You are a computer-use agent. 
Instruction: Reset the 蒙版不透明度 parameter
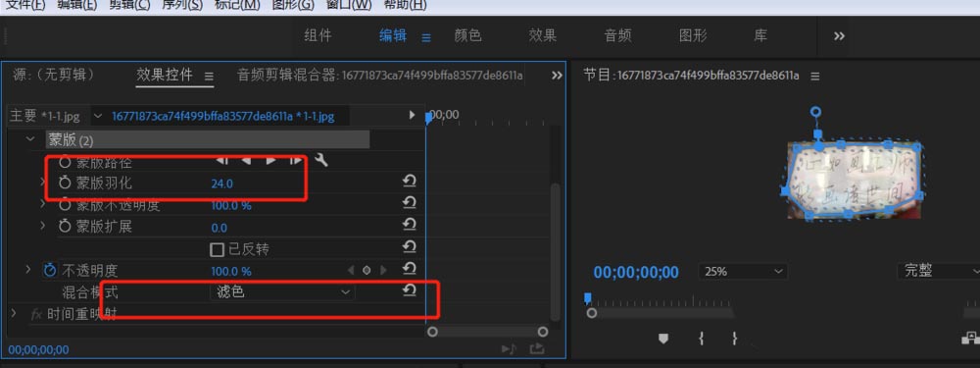point(409,203)
